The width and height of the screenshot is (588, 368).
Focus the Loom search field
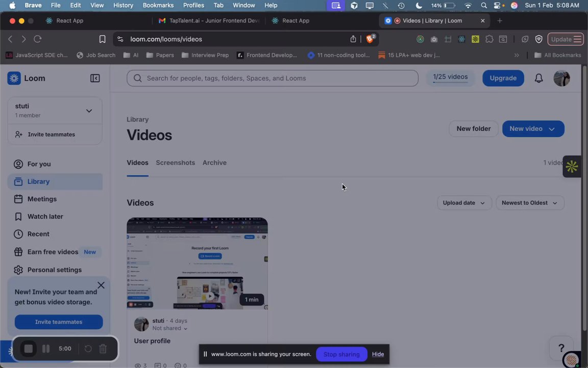[x=272, y=78]
